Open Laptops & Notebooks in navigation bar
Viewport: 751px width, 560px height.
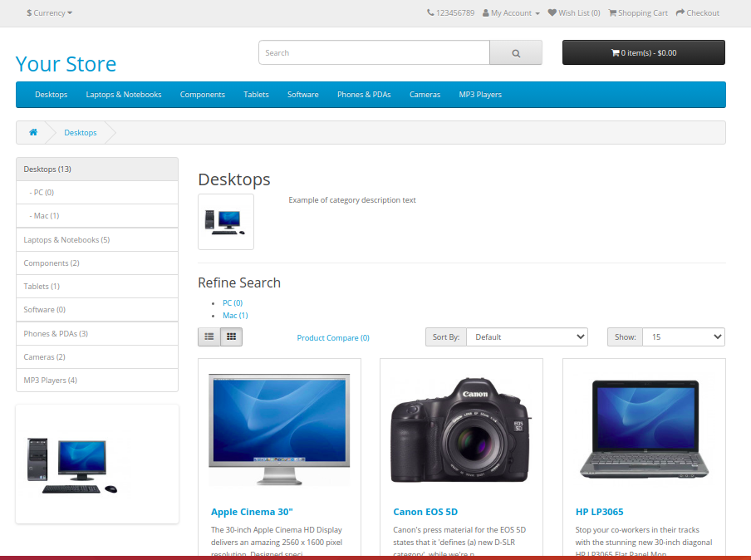124,95
